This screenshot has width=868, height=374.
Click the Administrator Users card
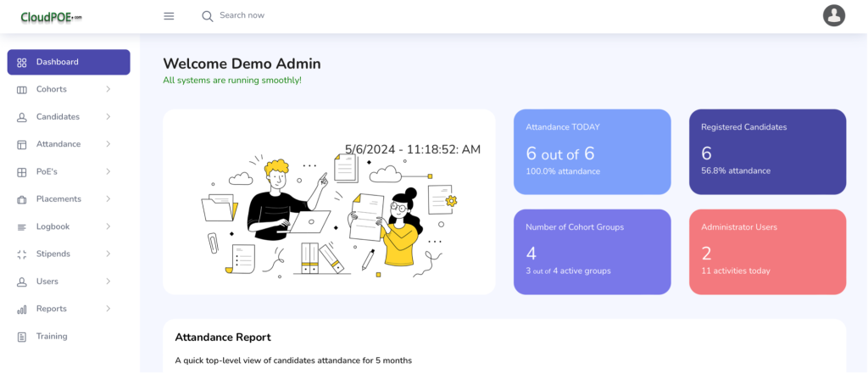click(x=767, y=252)
